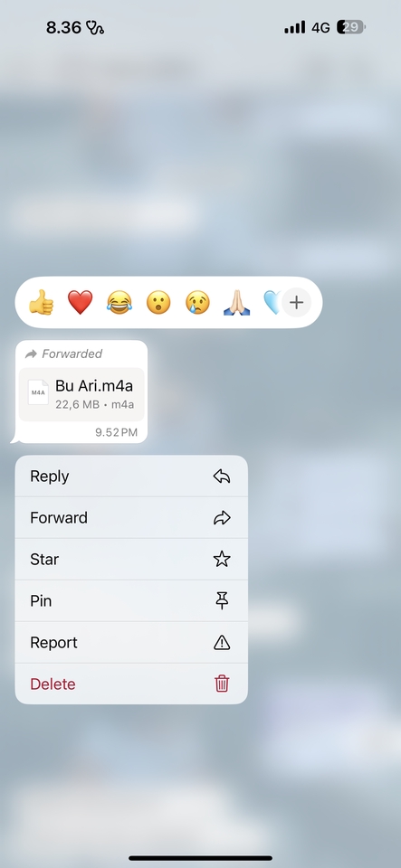The width and height of the screenshot is (401, 868).
Task: React with surprised face emoji
Action: tap(158, 303)
